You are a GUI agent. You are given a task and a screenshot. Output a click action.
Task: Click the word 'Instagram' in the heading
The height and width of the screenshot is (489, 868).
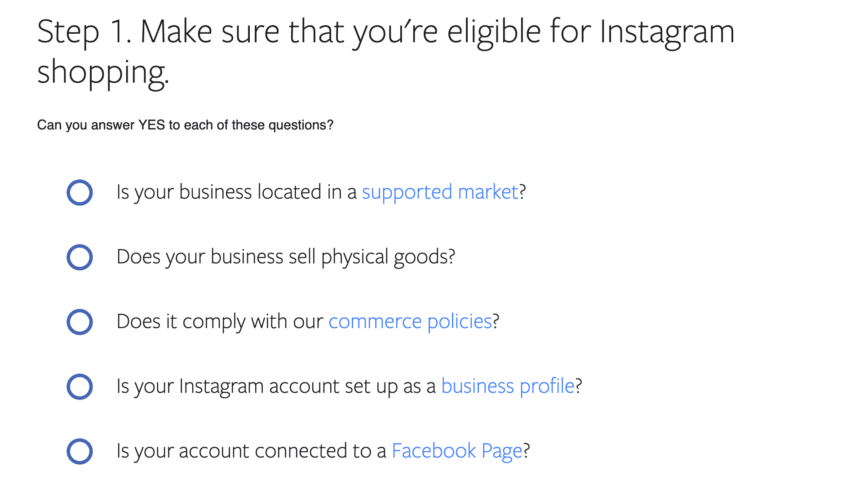[667, 32]
